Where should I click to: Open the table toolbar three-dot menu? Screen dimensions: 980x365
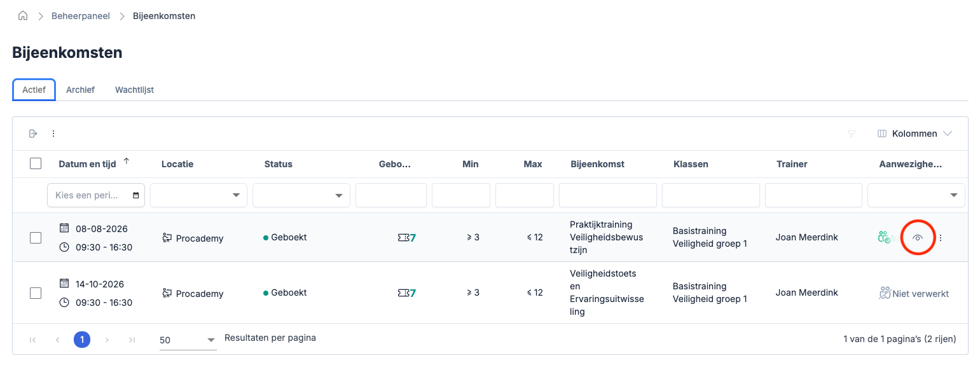[x=53, y=134]
